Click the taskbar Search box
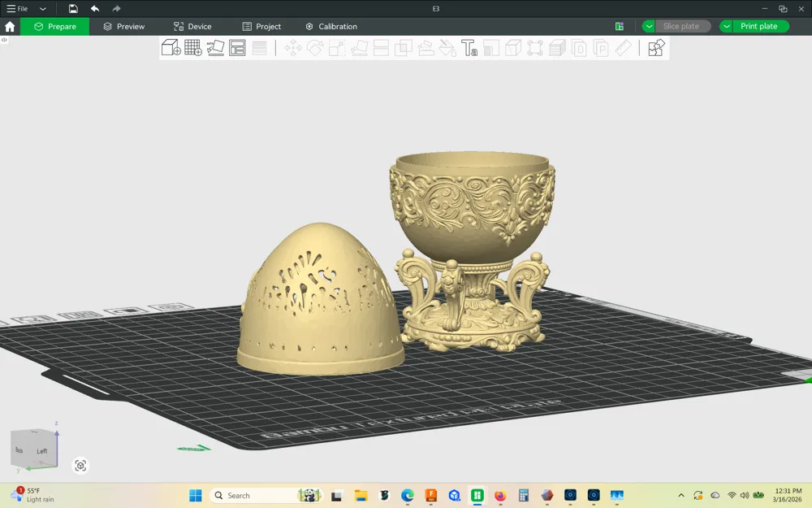Screen dimensions: 812x508 266,496
